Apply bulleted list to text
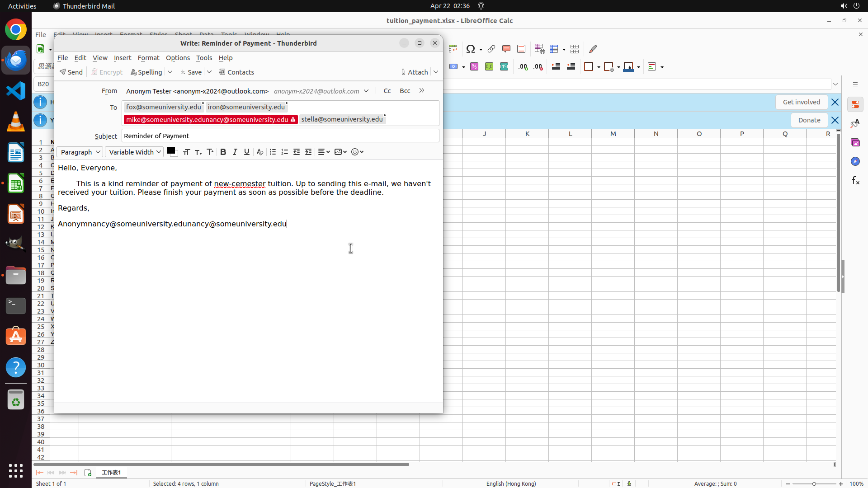 click(x=273, y=152)
